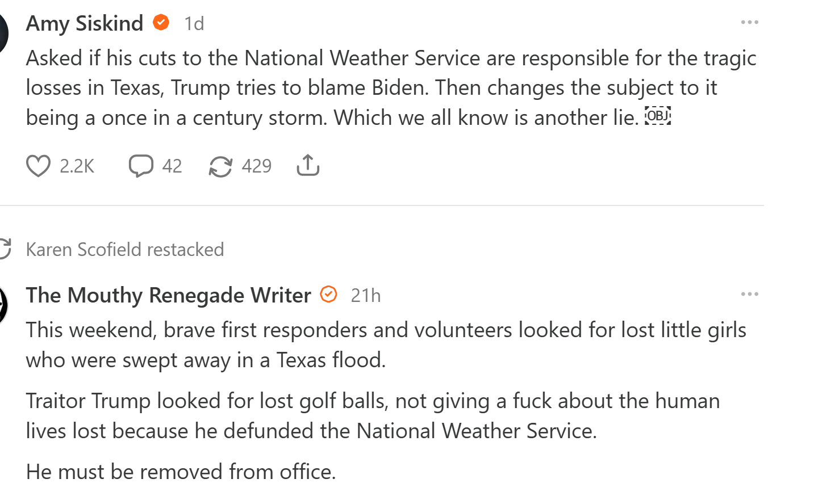814x504 pixels.
Task: Click Amy Siskind's orange verified badge
Action: click(161, 23)
